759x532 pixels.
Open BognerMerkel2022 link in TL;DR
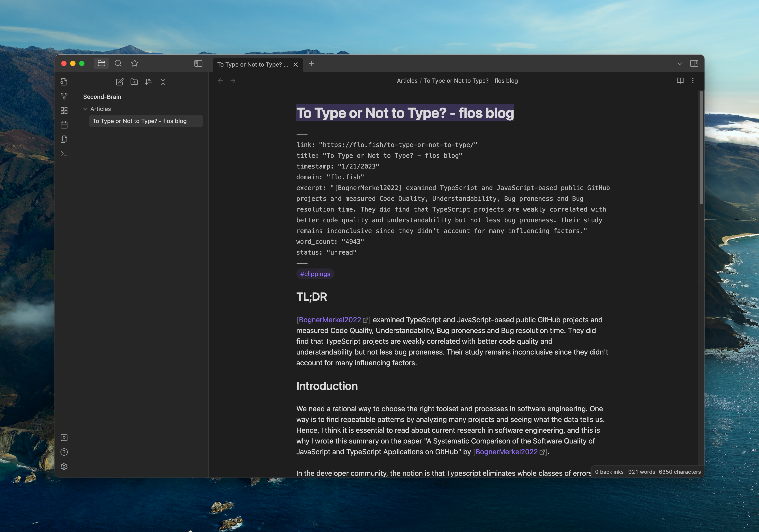click(x=330, y=320)
